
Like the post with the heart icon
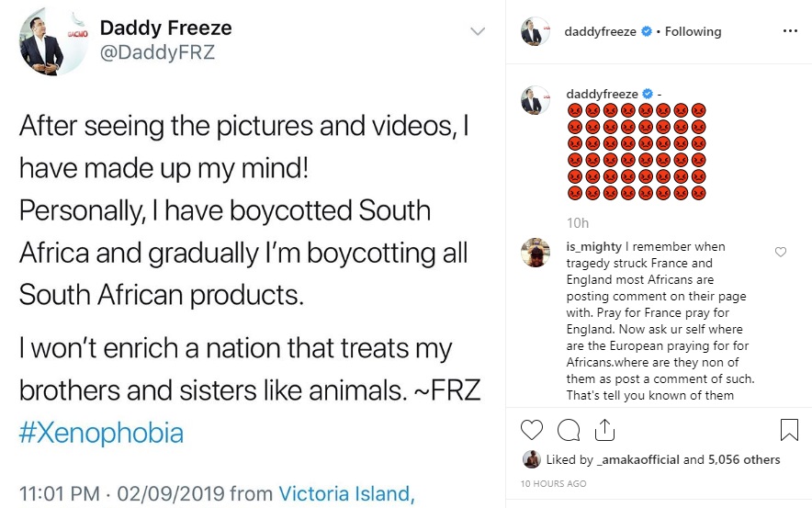pos(532,429)
